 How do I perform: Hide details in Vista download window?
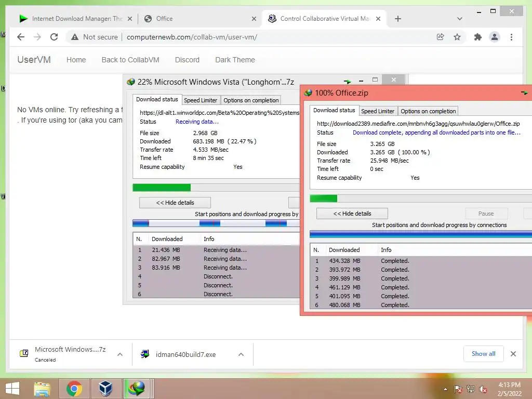tap(175, 203)
